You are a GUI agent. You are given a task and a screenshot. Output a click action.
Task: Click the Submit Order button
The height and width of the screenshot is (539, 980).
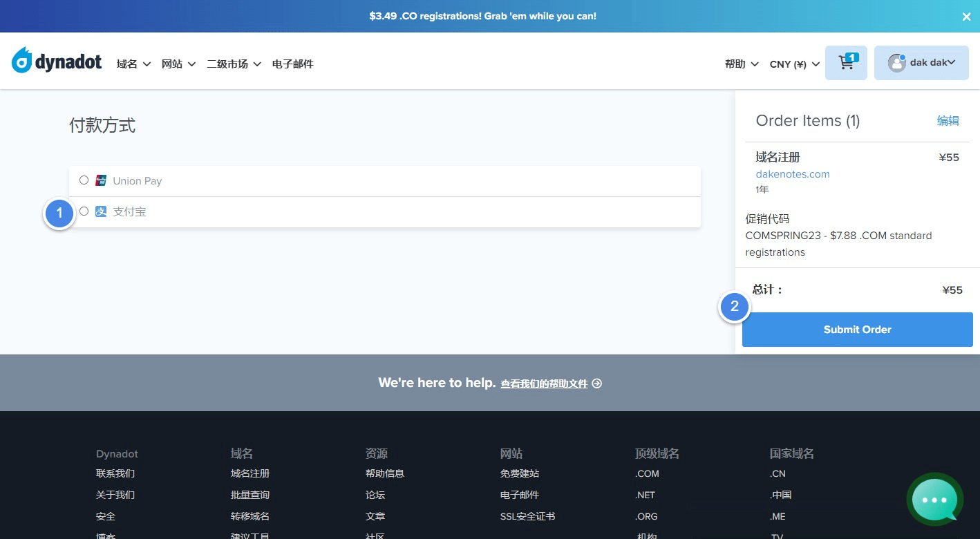(x=857, y=330)
